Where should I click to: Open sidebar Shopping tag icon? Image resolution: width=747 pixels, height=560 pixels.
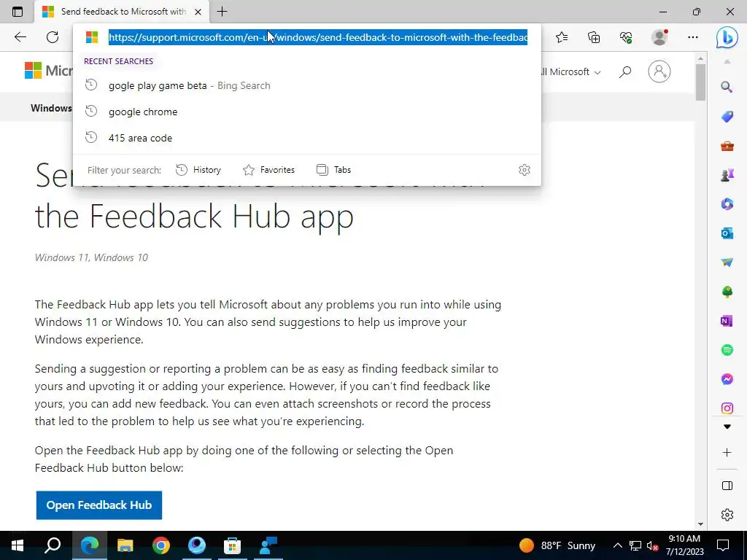point(727,116)
